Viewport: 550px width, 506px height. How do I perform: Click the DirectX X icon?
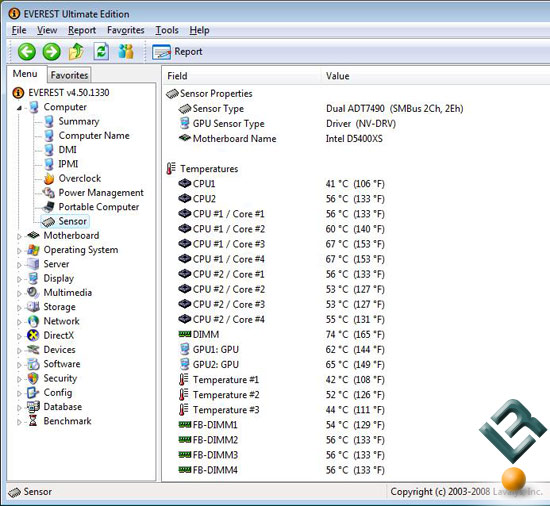(x=33, y=336)
